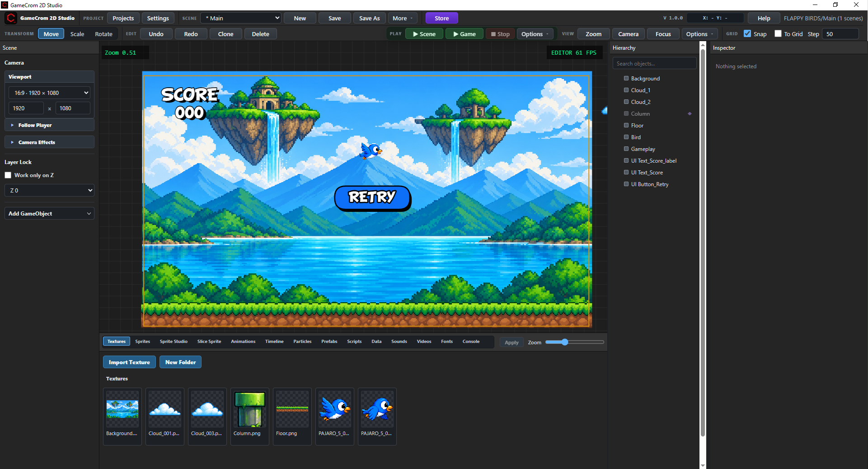Click the Import Texture button
The height and width of the screenshot is (469, 868).
(x=129, y=362)
